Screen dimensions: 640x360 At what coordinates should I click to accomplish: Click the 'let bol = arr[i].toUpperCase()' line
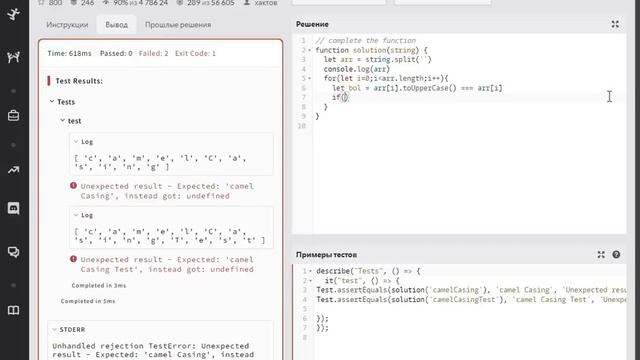[x=417, y=88]
